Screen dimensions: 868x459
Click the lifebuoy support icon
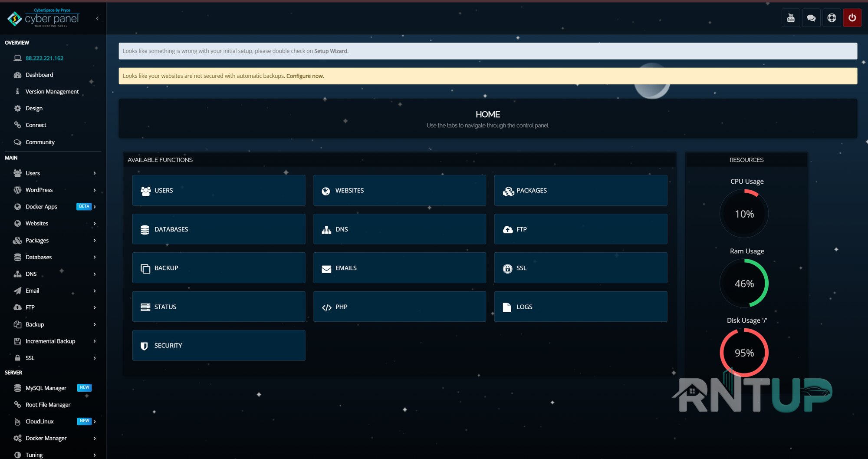tap(832, 18)
